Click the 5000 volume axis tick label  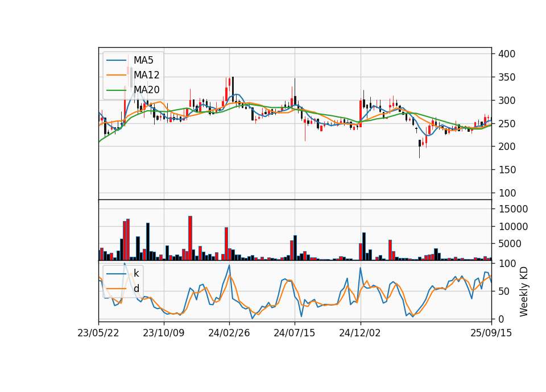[510, 244]
